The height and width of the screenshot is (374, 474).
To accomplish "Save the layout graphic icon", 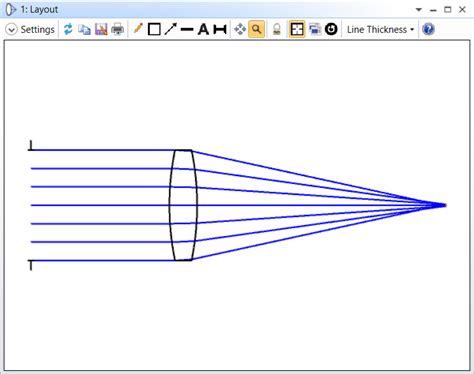I will click(101, 30).
